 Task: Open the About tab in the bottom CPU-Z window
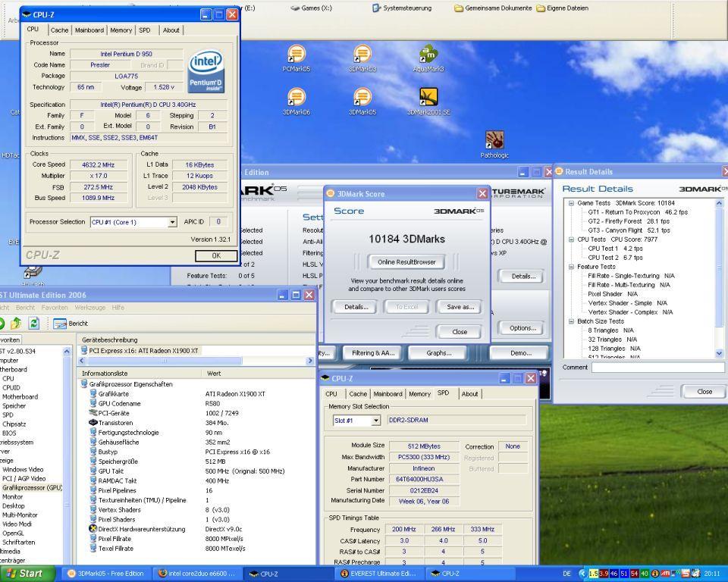pyautogui.click(x=469, y=394)
